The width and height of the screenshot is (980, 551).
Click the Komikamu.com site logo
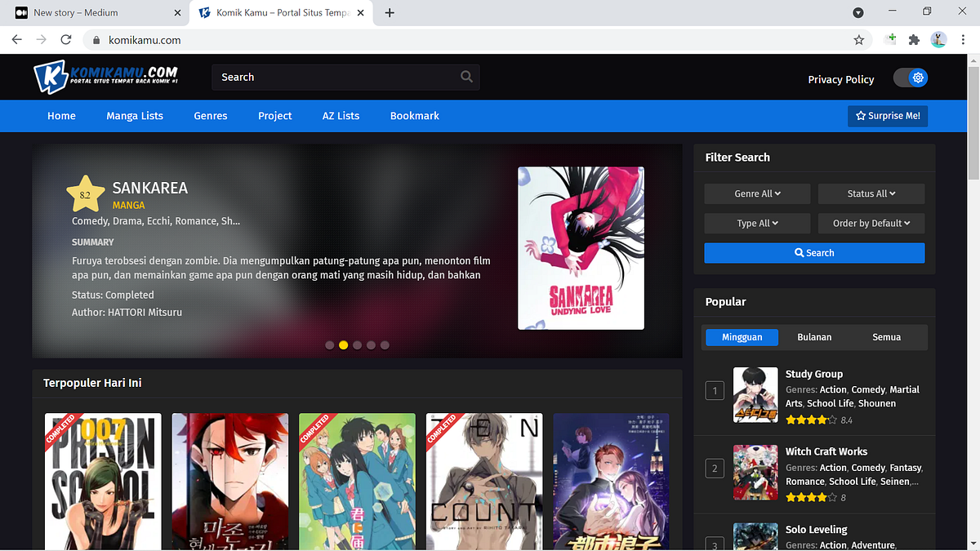tap(105, 78)
